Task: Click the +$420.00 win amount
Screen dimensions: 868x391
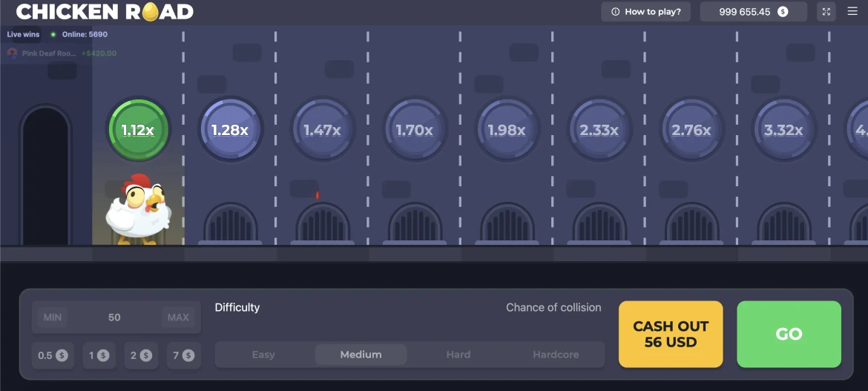Action: (99, 53)
